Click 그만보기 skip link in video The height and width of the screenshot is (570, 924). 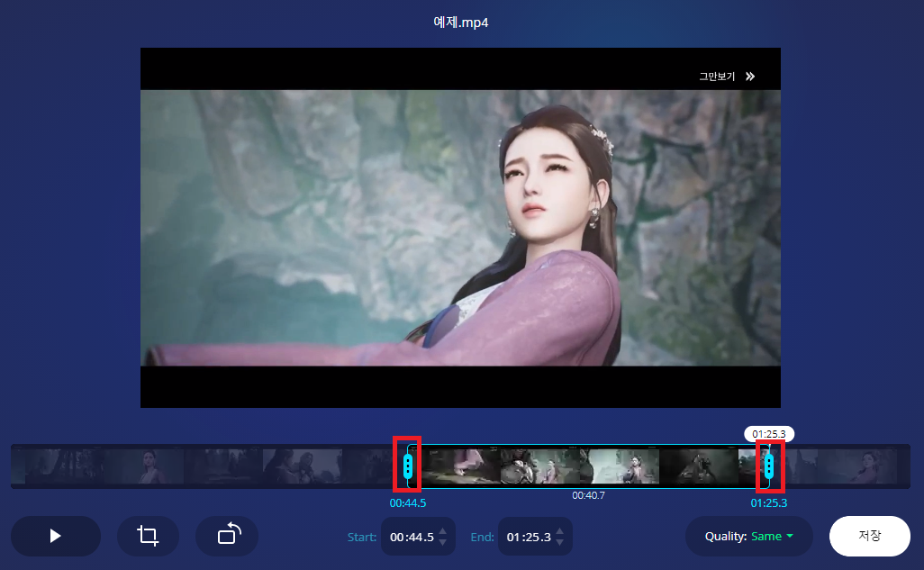click(x=717, y=77)
